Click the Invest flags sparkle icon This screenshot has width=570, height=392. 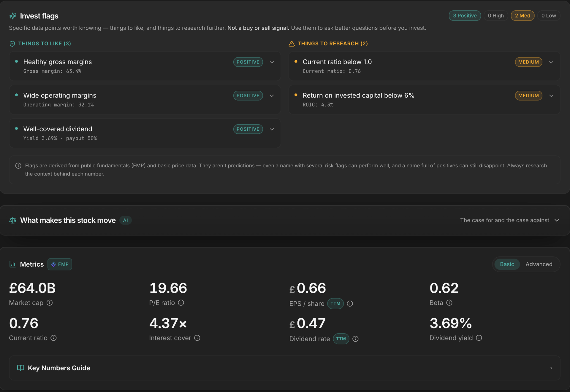click(13, 16)
